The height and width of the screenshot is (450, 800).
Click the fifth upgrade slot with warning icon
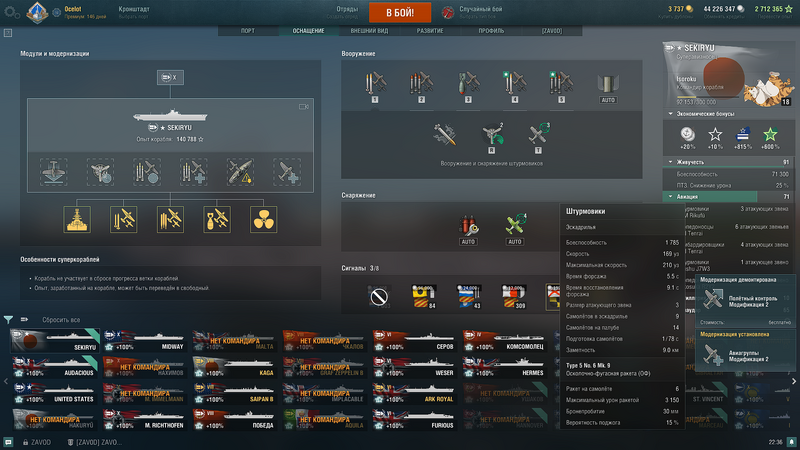pos(240,172)
